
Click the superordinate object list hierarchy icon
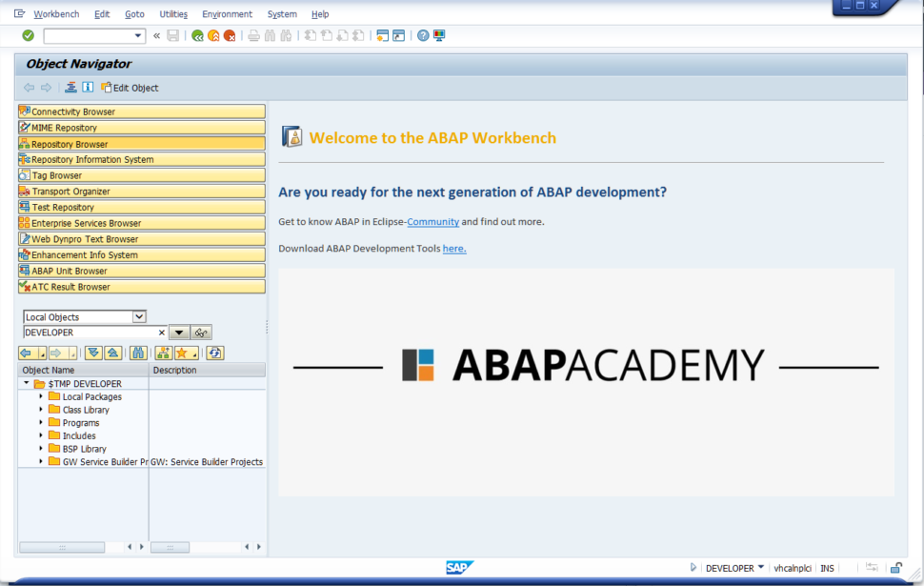point(163,354)
